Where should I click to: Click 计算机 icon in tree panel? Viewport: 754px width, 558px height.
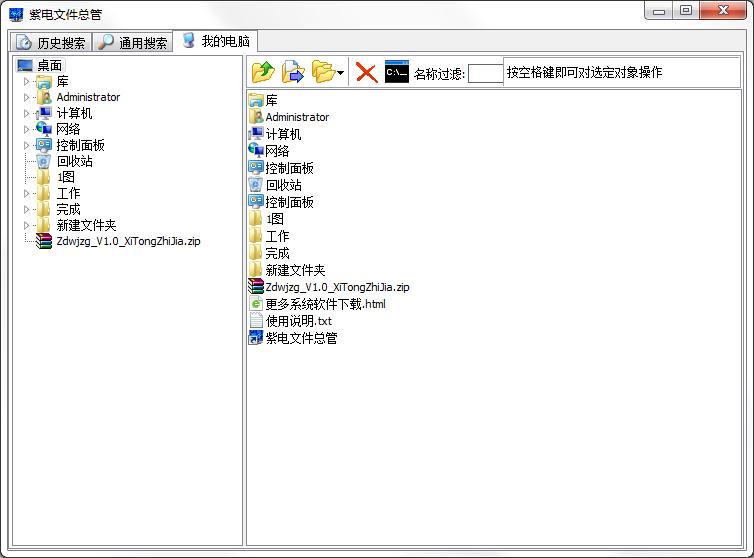(44, 114)
